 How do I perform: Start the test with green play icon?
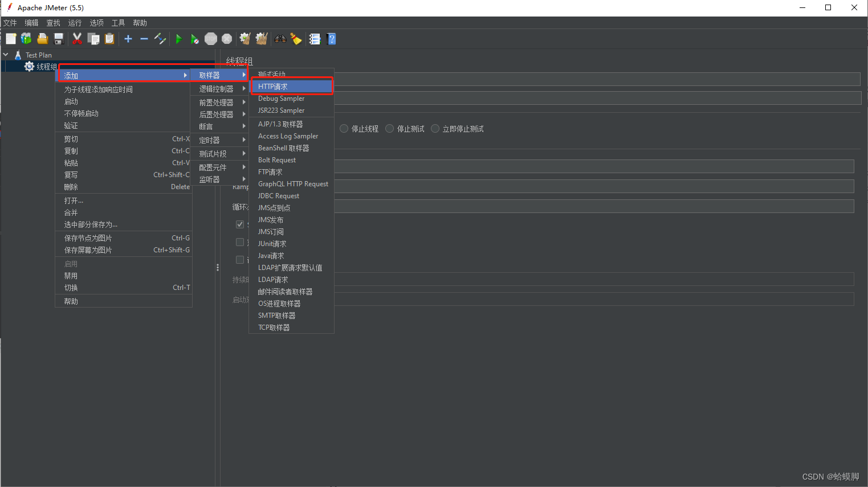[178, 39]
